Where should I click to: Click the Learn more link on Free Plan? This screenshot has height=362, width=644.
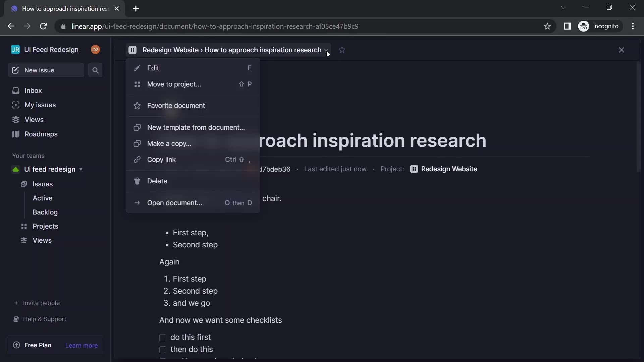click(x=82, y=345)
